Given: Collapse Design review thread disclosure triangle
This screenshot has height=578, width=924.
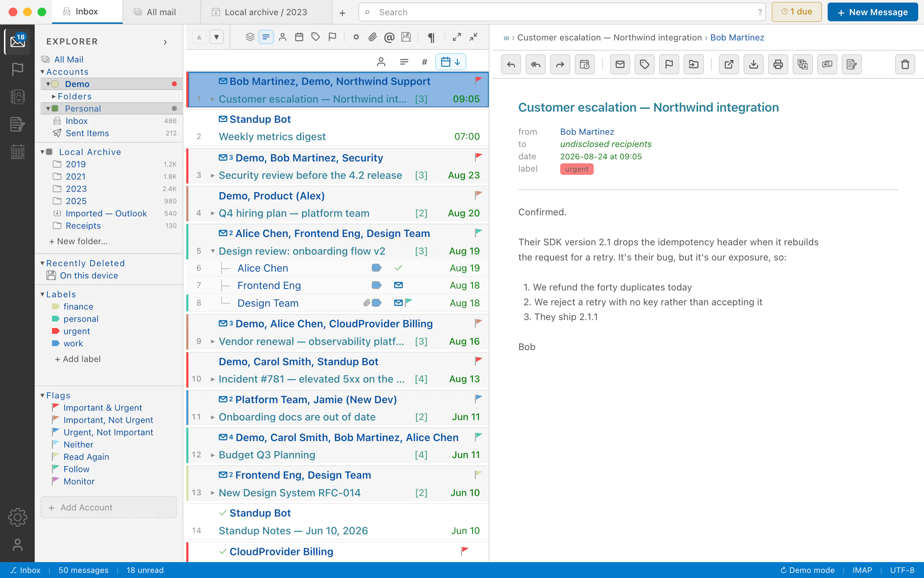Looking at the screenshot, I should [x=213, y=251].
